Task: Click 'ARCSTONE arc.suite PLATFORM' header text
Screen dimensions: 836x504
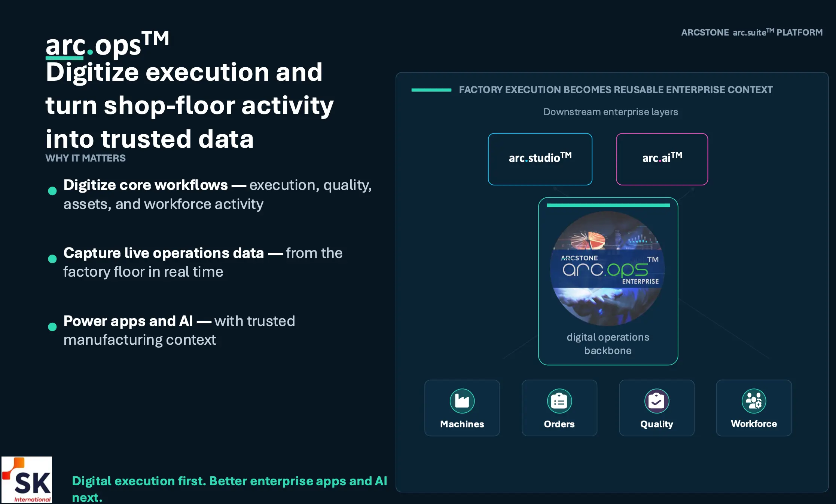Action: (752, 32)
